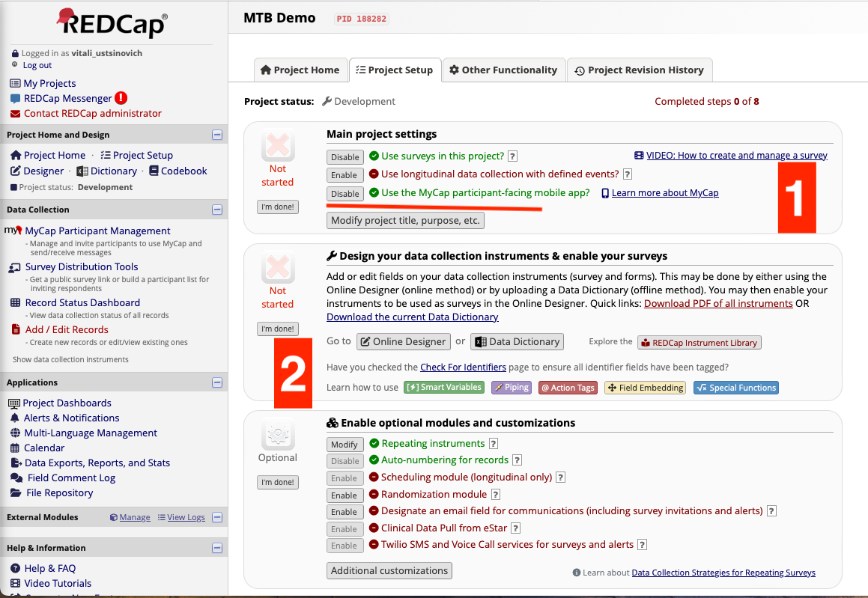Click Enable for Twilio SMS and Voice Call services

click(345, 546)
